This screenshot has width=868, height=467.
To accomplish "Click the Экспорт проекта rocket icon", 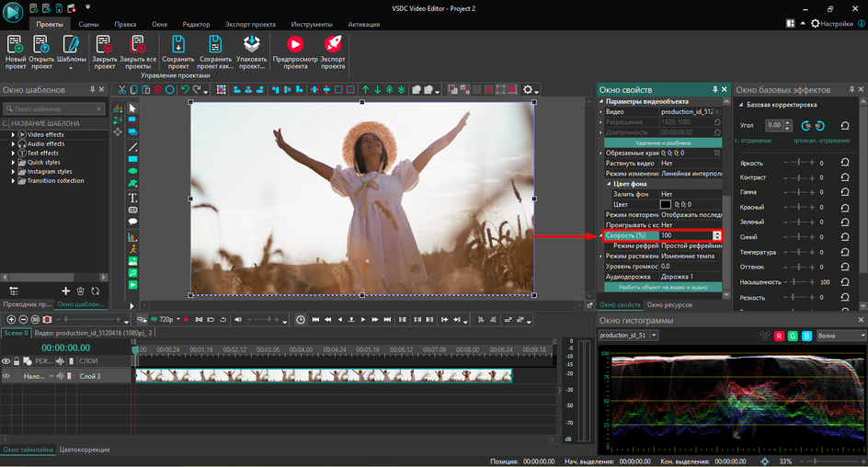I will point(333,44).
